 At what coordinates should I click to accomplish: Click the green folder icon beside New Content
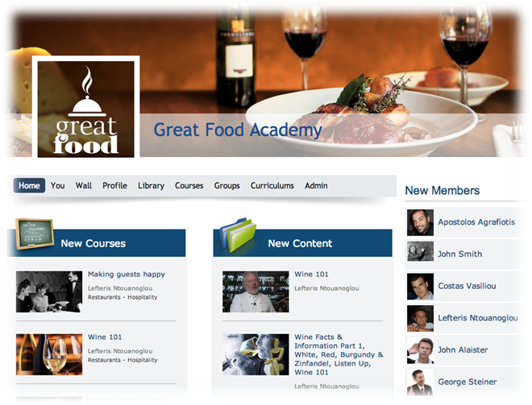(238, 235)
